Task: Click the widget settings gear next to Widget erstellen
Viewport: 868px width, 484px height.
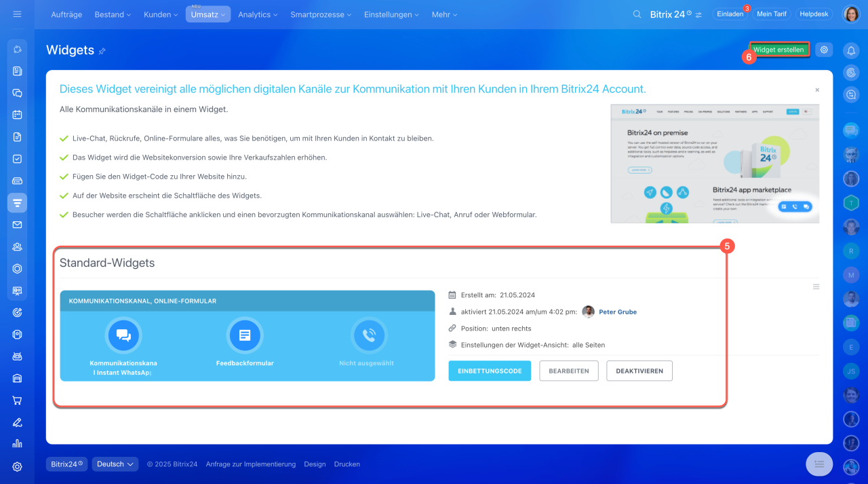Action: [x=824, y=50]
